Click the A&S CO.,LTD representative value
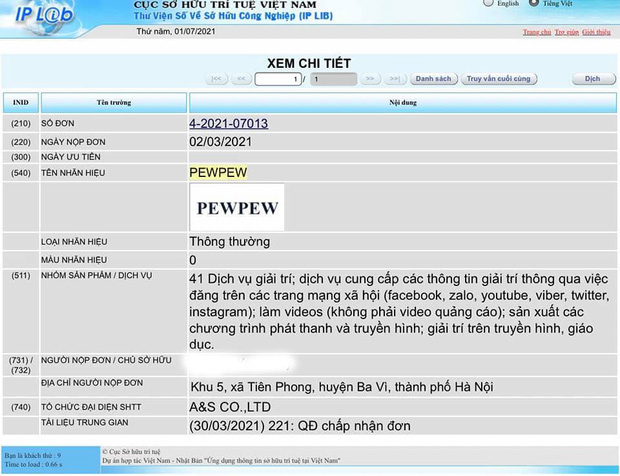 point(230,407)
